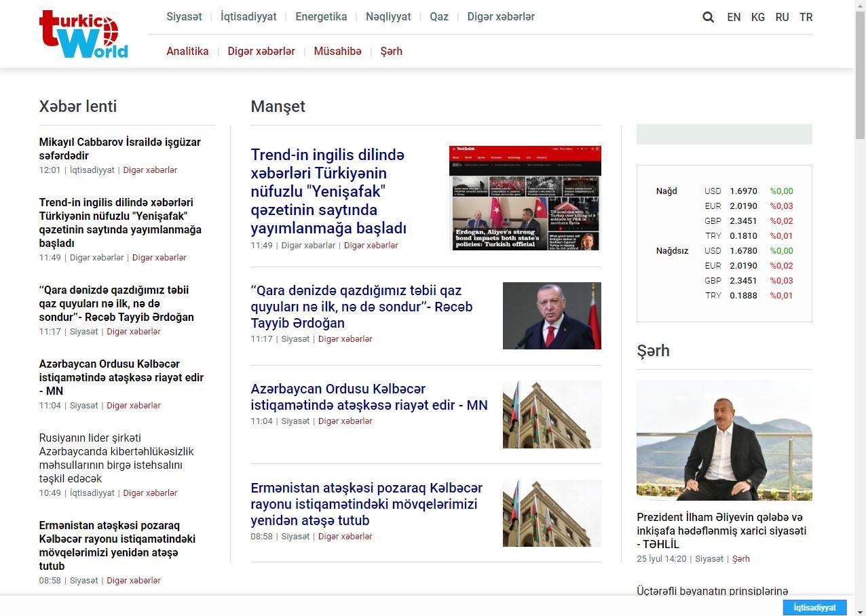This screenshot has width=866, height=616.
Task: Open Azərbaycan Ordusu Kəlbəcər item in Xəbər lenti
Action: click(x=121, y=377)
